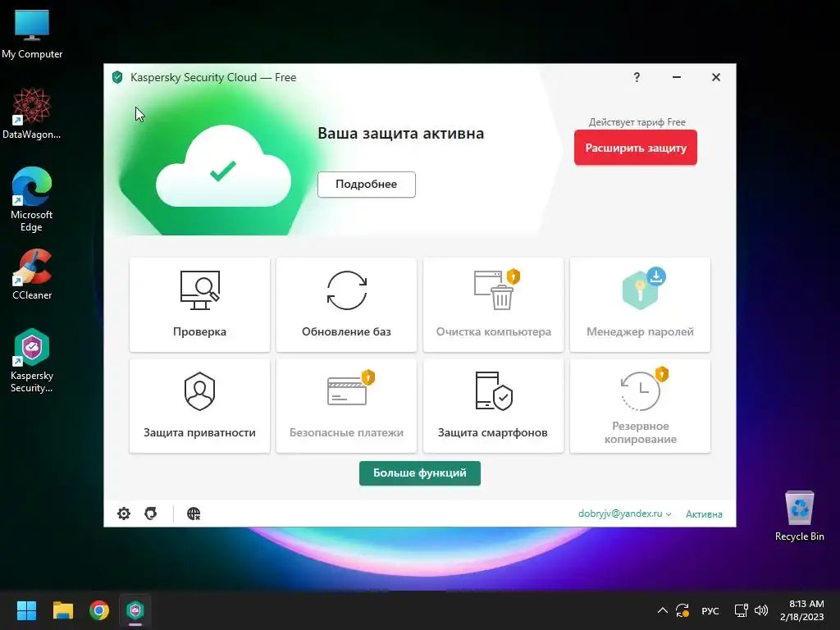The width and height of the screenshot is (840, 630).
Task: Click the update sync tray icon
Action: point(682,610)
